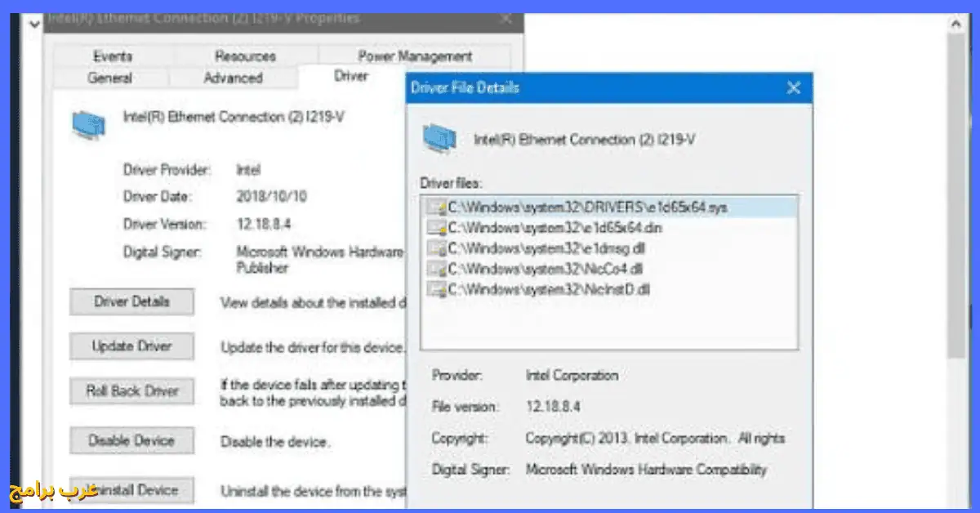Click Digital Signer value in details dialog
980x513 pixels.
point(646,470)
